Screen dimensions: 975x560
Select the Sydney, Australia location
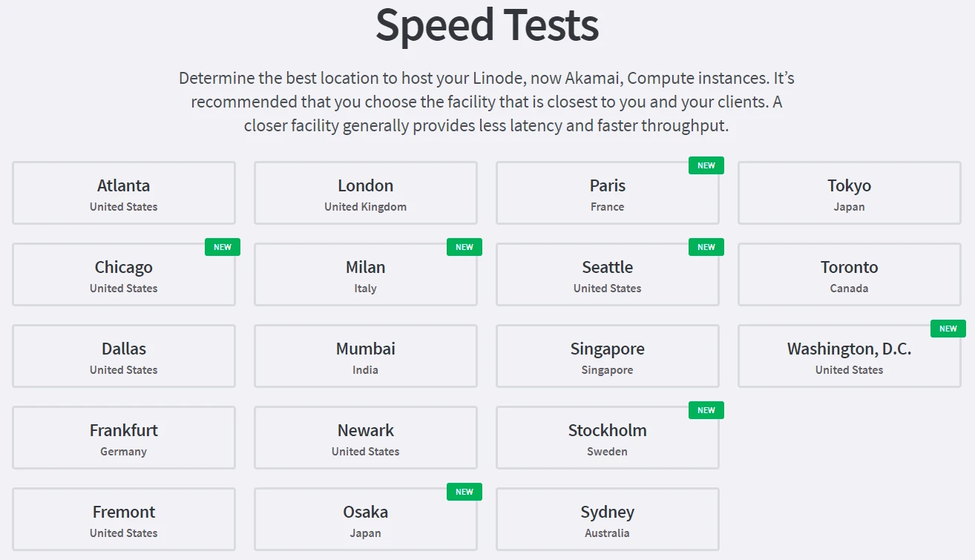pos(607,520)
